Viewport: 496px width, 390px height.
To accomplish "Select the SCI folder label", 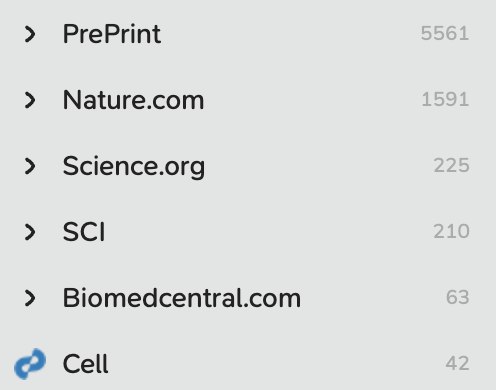I will (84, 232).
